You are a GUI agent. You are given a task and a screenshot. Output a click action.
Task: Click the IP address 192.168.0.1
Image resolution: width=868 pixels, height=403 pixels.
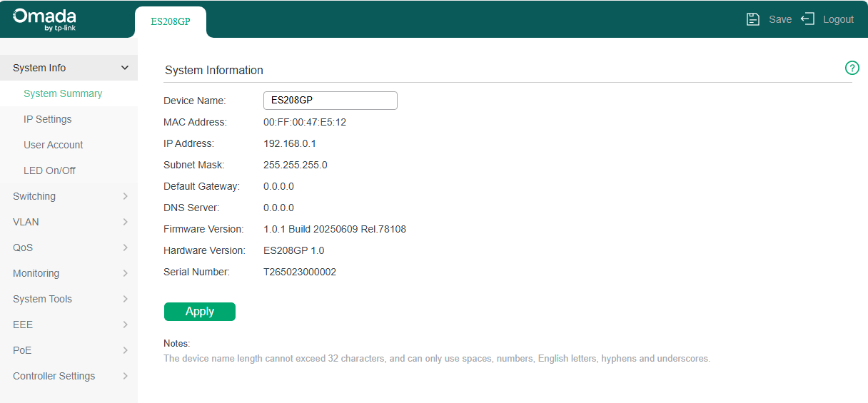tap(290, 143)
